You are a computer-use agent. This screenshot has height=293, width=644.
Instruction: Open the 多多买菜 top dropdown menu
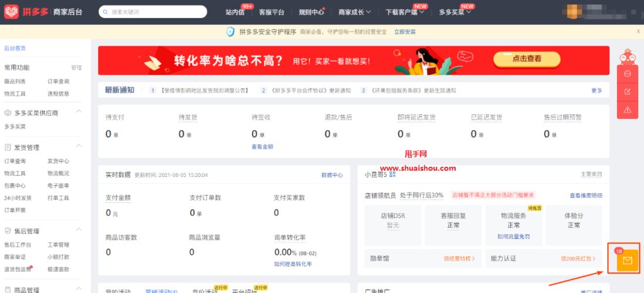click(x=455, y=12)
